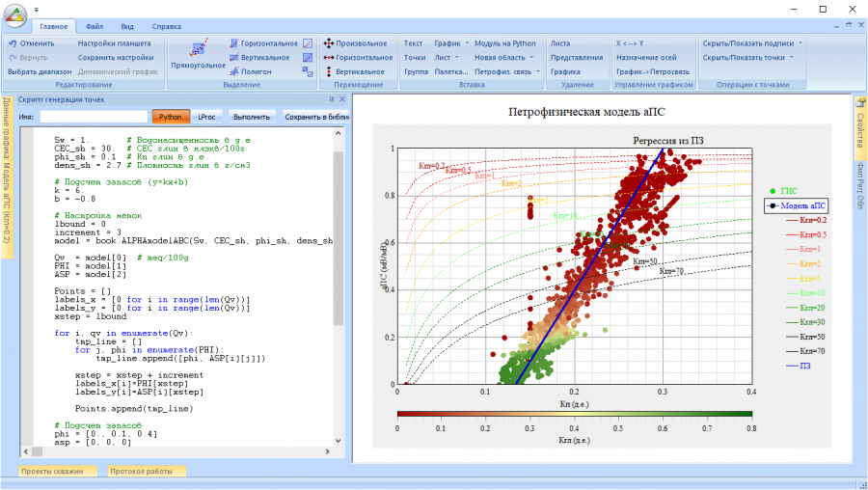Open the Свойства side panel icon
868x490 pixels.
tap(860, 103)
